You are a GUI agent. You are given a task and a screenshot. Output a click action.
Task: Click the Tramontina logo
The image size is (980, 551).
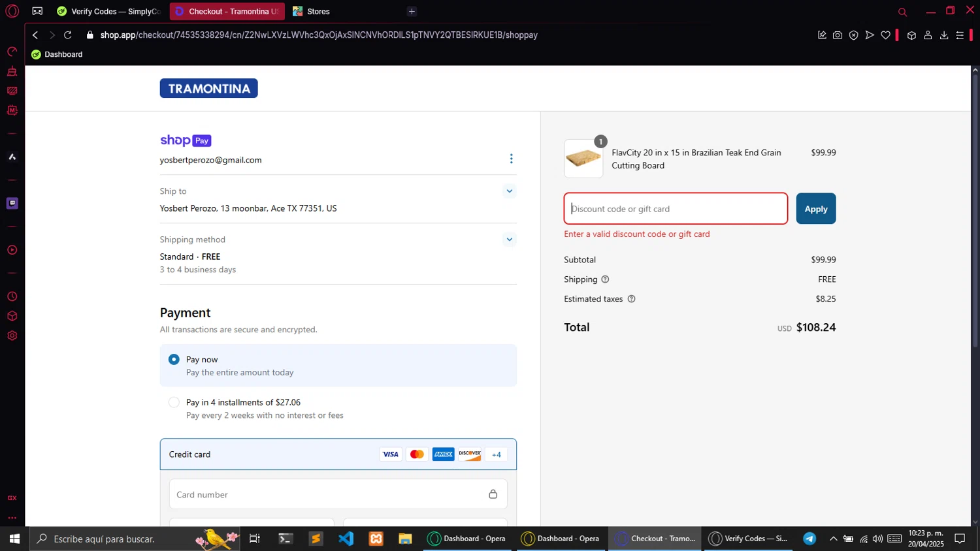pyautogui.click(x=209, y=89)
